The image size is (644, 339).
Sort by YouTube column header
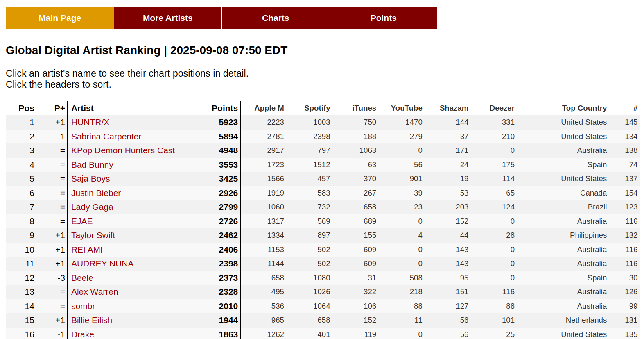406,108
